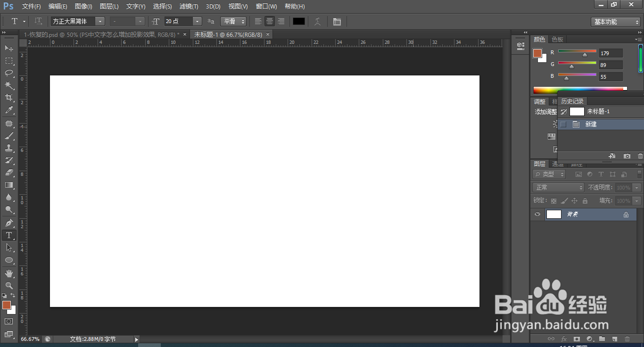Select the Crop tool
The height and width of the screenshot is (347, 644).
click(9, 98)
